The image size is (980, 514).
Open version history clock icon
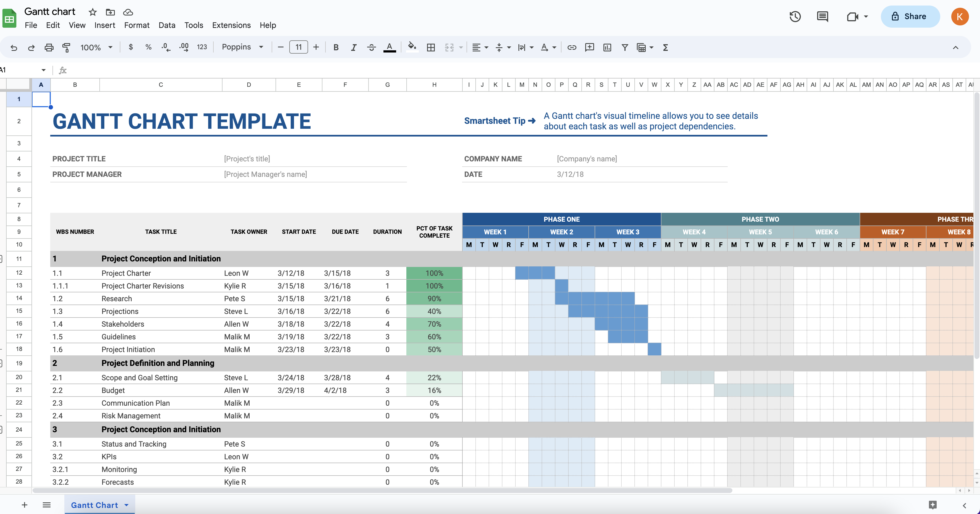(795, 16)
